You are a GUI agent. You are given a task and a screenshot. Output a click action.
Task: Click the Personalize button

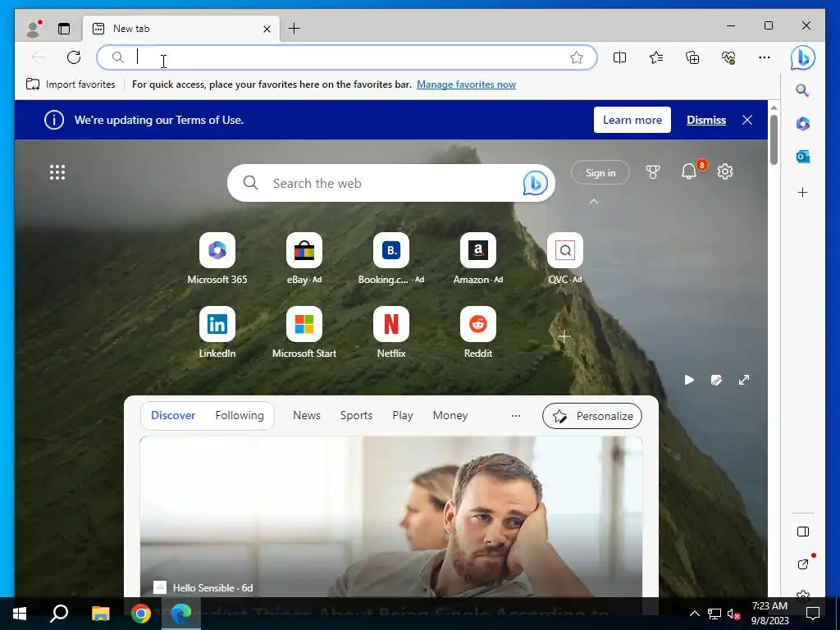point(592,416)
